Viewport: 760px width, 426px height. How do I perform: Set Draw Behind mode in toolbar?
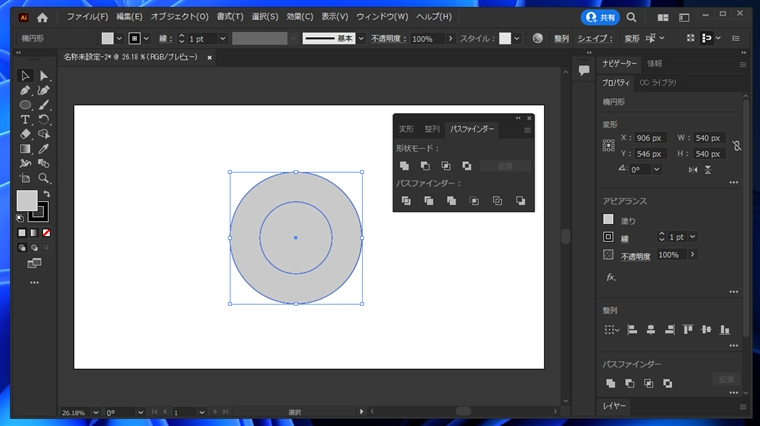tap(34, 248)
